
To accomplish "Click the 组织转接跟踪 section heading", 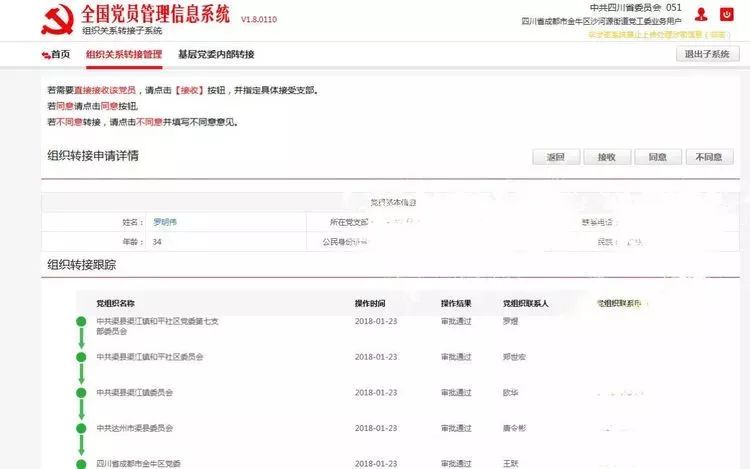I will 81,265.
